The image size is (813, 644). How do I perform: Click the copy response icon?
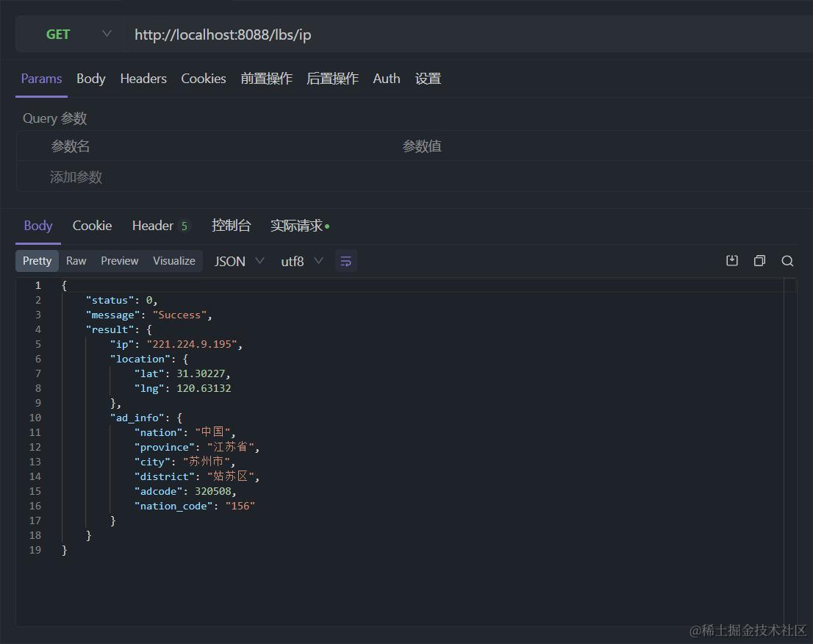(x=759, y=261)
